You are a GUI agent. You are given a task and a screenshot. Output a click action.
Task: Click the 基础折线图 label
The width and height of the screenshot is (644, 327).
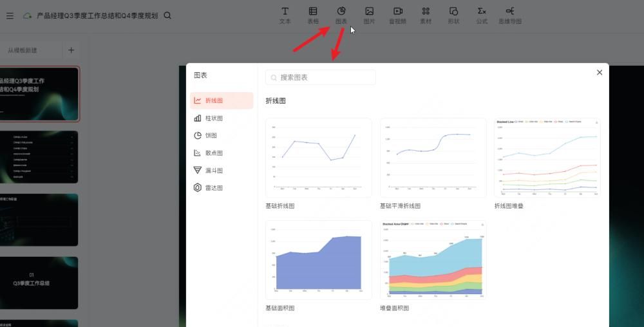(280, 206)
